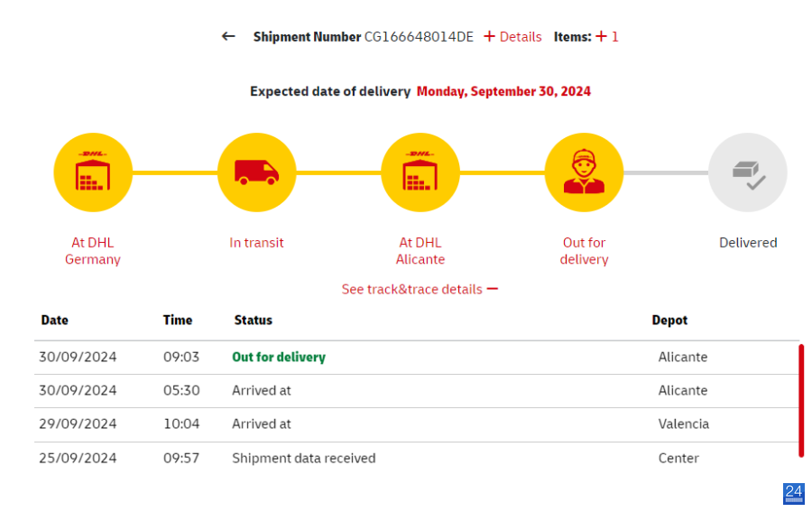Select the Arrived at Valencia row
This screenshot has width=812, height=512.
point(417,424)
